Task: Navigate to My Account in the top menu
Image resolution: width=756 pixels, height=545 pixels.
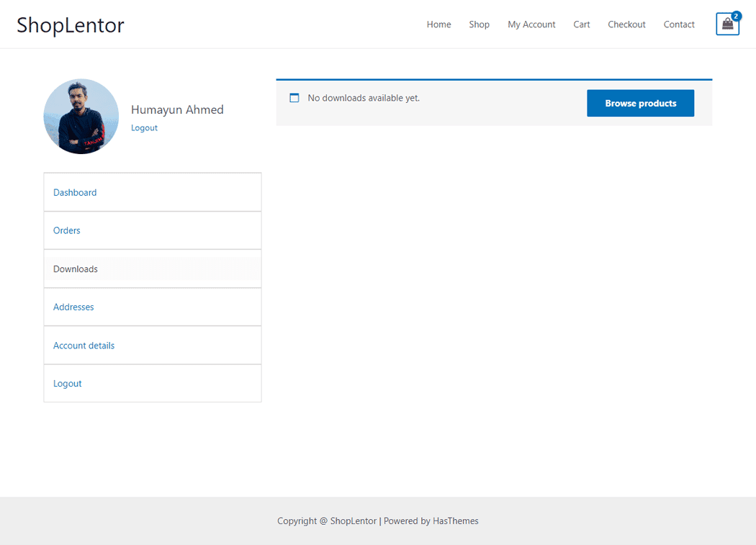Action: (x=531, y=24)
